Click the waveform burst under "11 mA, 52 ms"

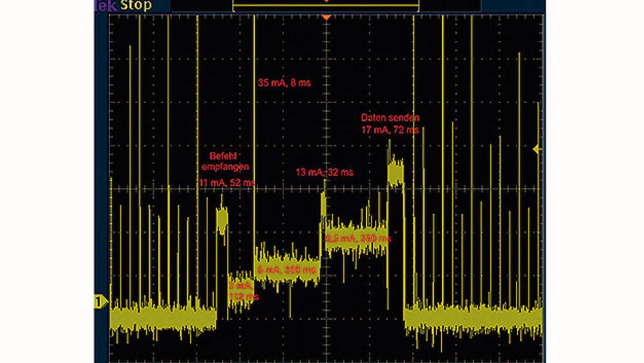222,218
